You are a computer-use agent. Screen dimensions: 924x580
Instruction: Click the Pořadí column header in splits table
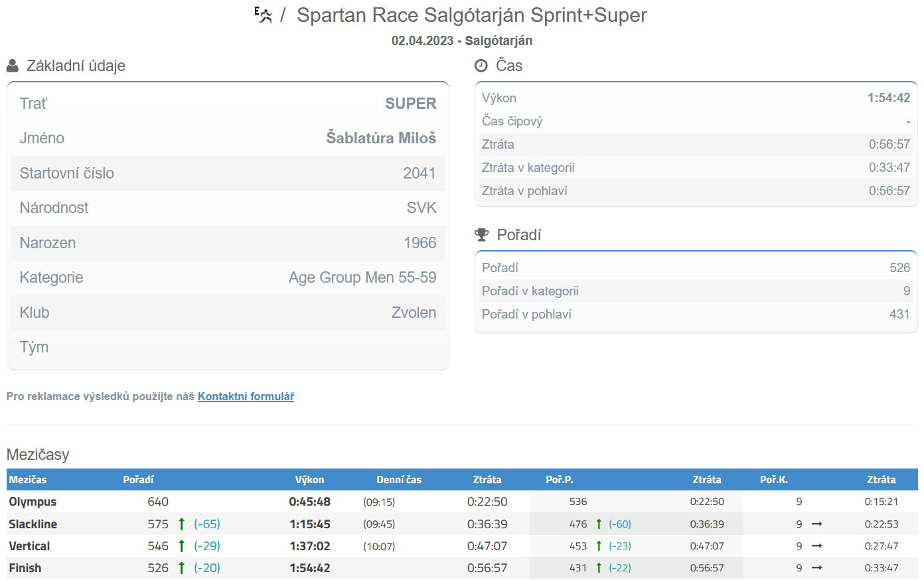tap(138, 479)
